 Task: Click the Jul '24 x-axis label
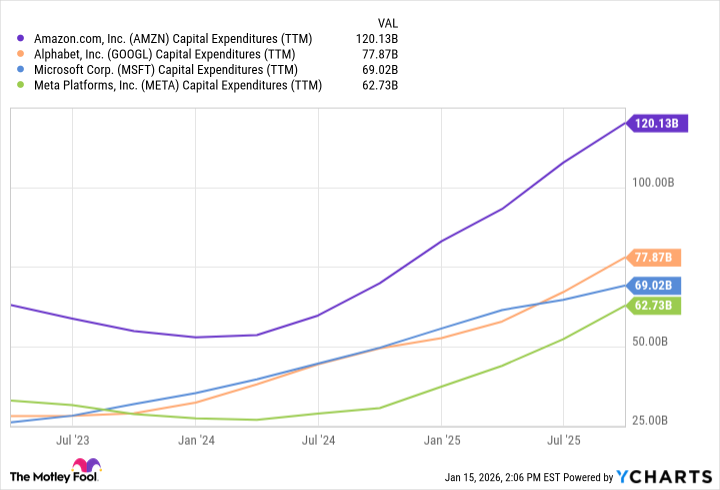point(319,439)
